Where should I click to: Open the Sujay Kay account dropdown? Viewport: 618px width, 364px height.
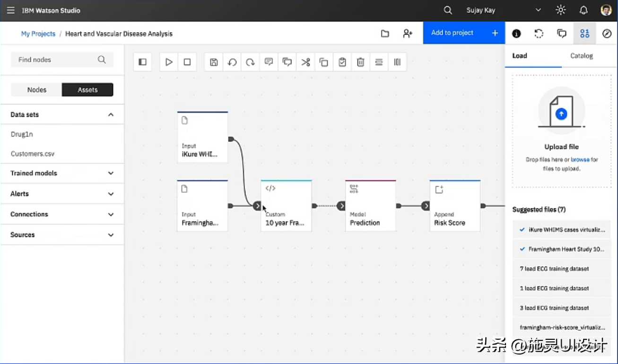tap(538, 10)
